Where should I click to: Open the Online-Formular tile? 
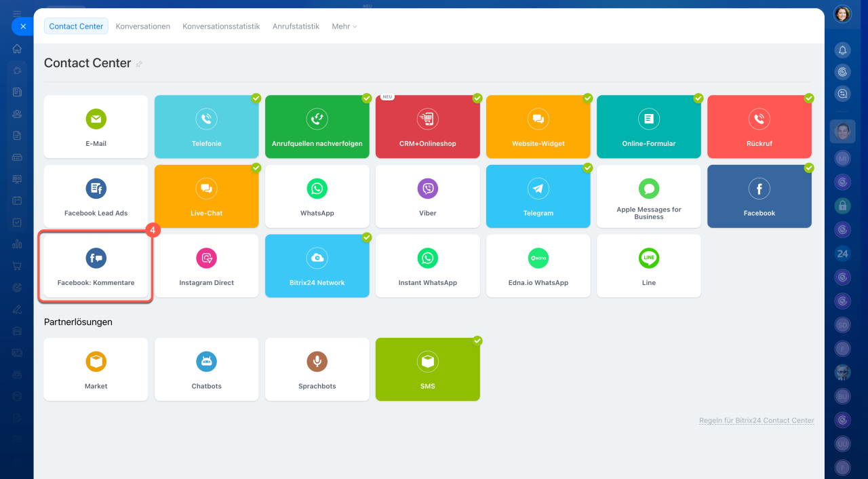(x=649, y=126)
